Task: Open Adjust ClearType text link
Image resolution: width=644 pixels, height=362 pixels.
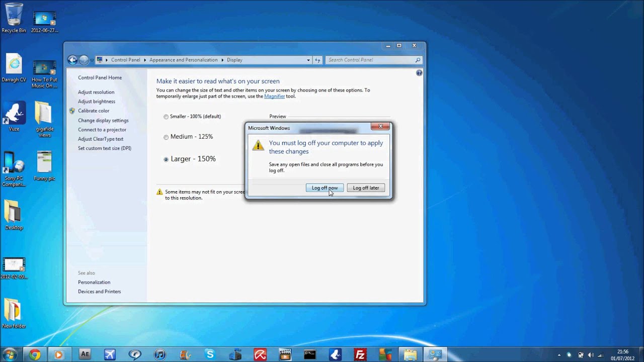Action: click(101, 139)
